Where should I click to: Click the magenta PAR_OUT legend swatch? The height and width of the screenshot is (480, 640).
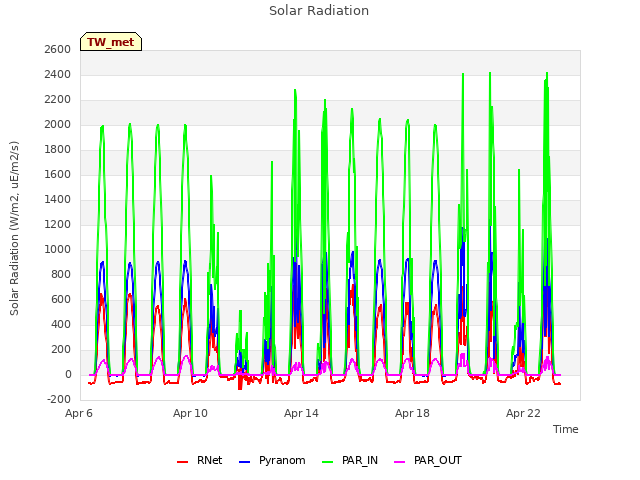400,462
